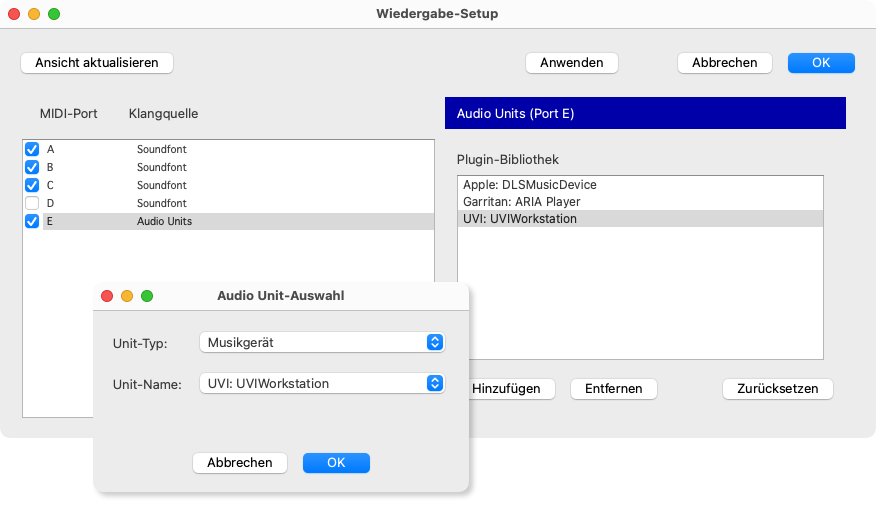This screenshot has height=508, width=880.
Task: Open the Unit-Typ Musikgerät dropdown
Action: pyautogui.click(x=321, y=342)
